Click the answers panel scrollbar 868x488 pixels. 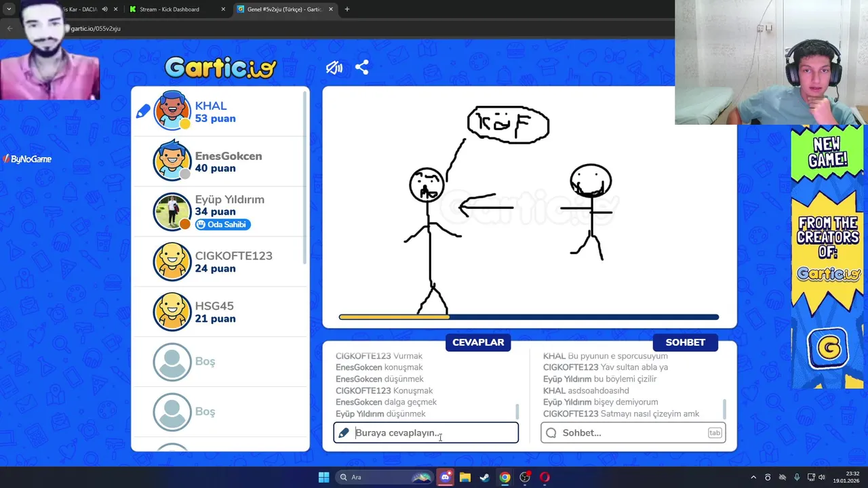[x=517, y=411]
